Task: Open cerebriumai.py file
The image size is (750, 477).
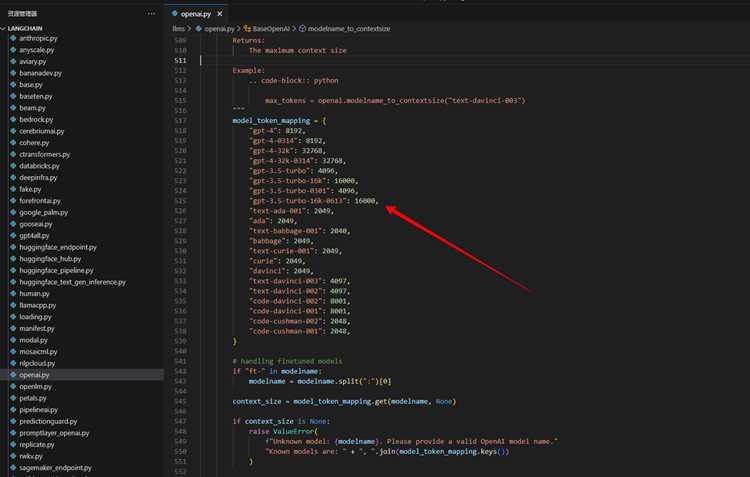Action: (42, 131)
